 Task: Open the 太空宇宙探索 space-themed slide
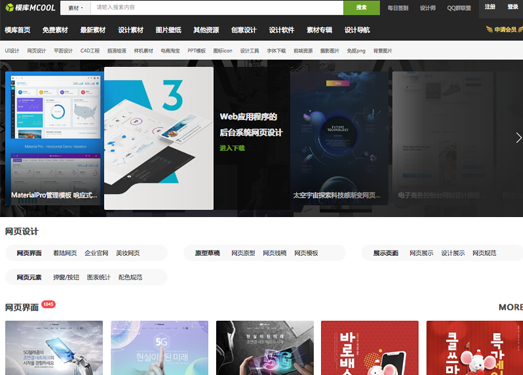[x=339, y=138]
